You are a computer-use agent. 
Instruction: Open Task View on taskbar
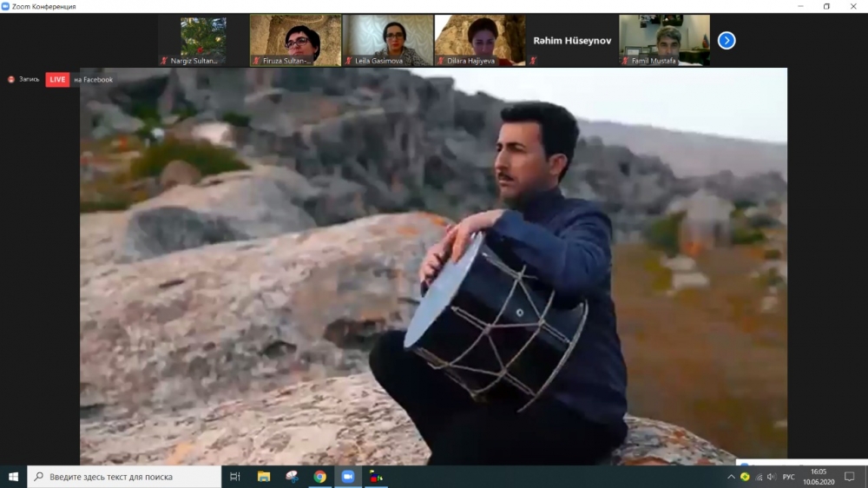[234, 477]
